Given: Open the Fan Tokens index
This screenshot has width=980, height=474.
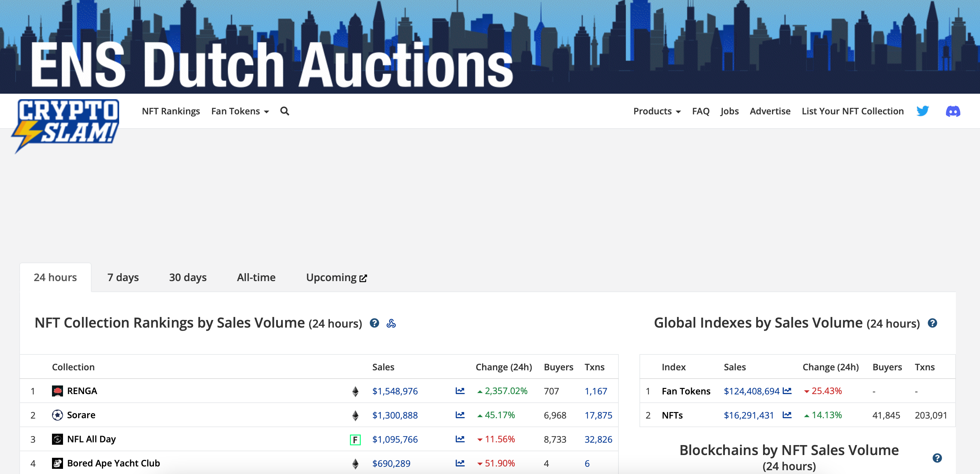Looking at the screenshot, I should pos(686,391).
